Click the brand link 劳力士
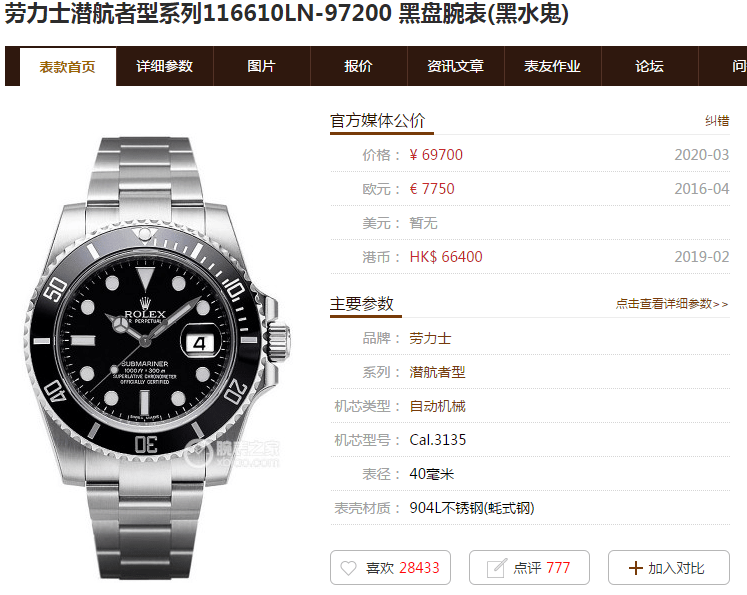The height and width of the screenshot is (595, 747). point(430,339)
